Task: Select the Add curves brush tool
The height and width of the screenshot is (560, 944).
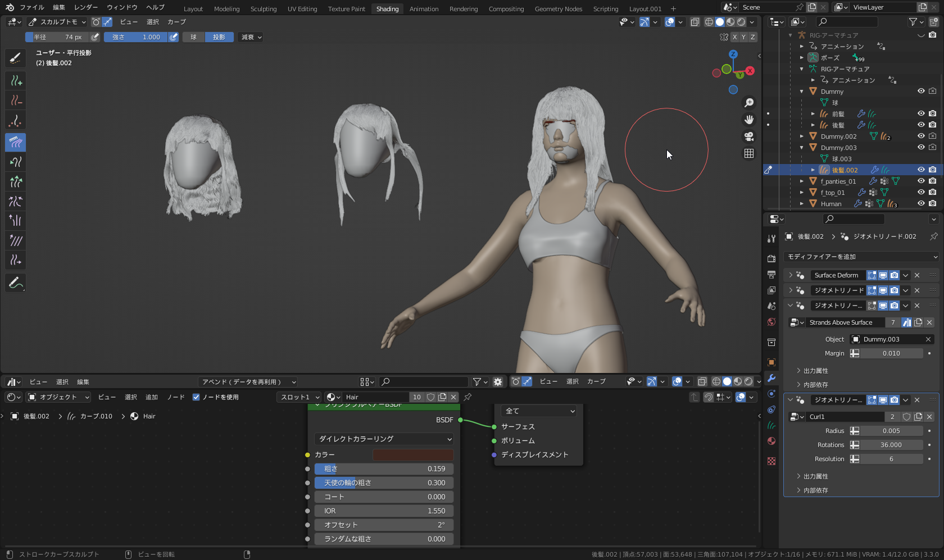Action: pyautogui.click(x=16, y=81)
